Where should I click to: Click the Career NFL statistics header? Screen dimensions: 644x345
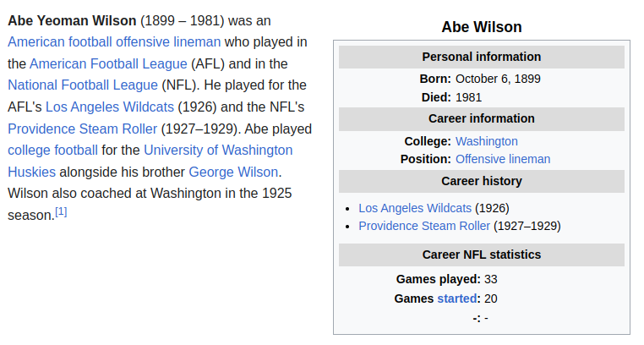click(x=481, y=255)
